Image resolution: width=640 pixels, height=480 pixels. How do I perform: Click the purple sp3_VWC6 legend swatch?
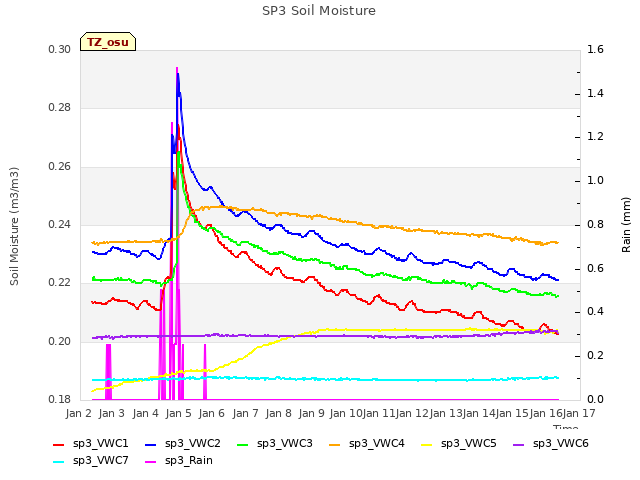point(519,445)
